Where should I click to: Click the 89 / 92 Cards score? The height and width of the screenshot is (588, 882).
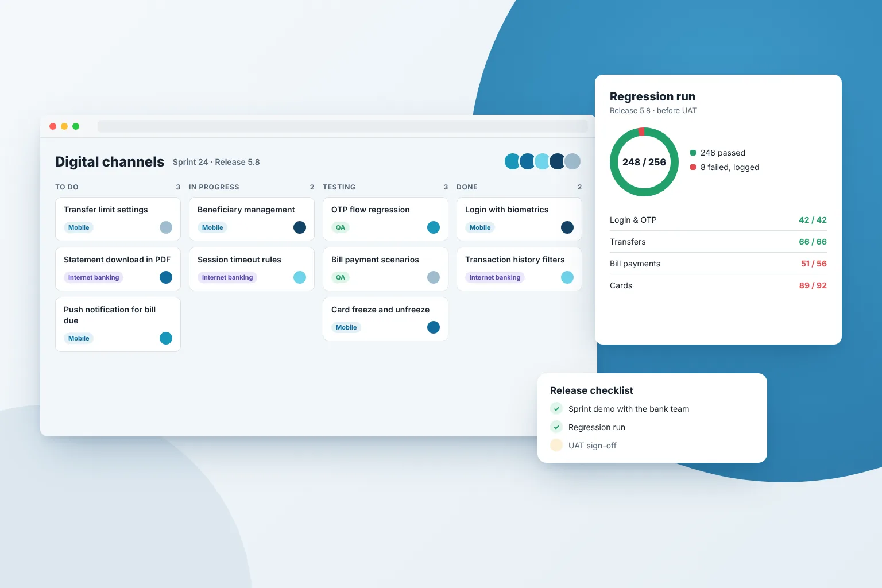[x=813, y=285]
